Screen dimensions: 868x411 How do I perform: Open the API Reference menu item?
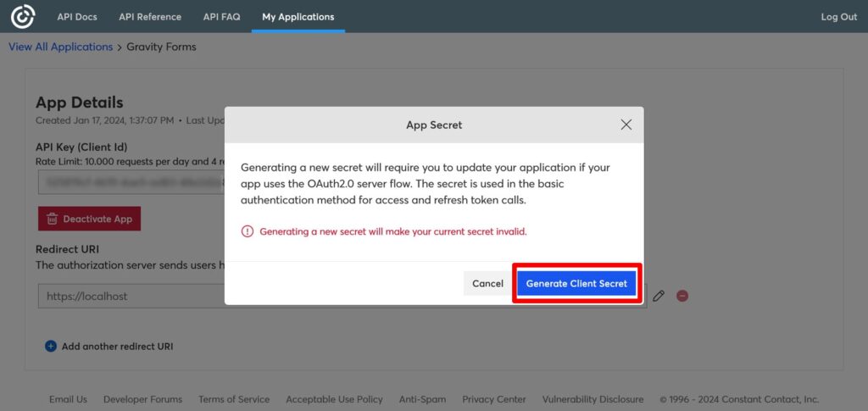(x=150, y=17)
